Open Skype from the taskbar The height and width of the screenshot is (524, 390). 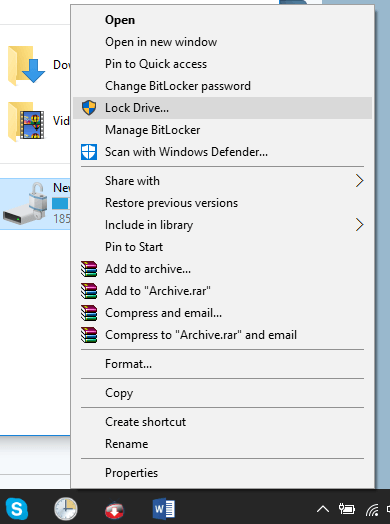tap(16, 509)
